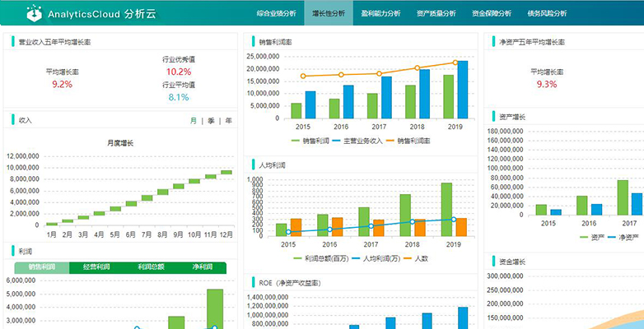Click the 2019 green bar in 人均利润 chart

point(446,210)
